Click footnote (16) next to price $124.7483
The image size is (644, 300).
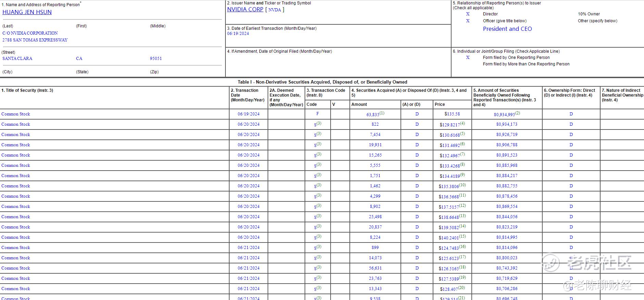point(462,246)
